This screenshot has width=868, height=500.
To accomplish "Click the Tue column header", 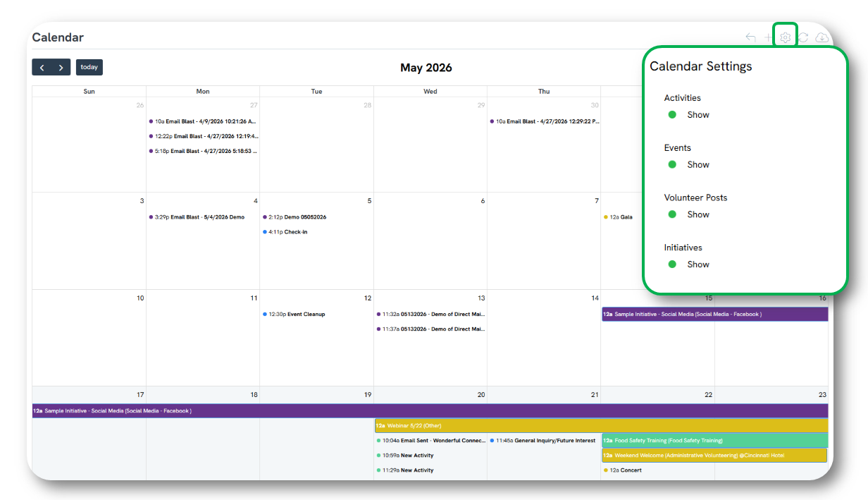I will 316,92.
